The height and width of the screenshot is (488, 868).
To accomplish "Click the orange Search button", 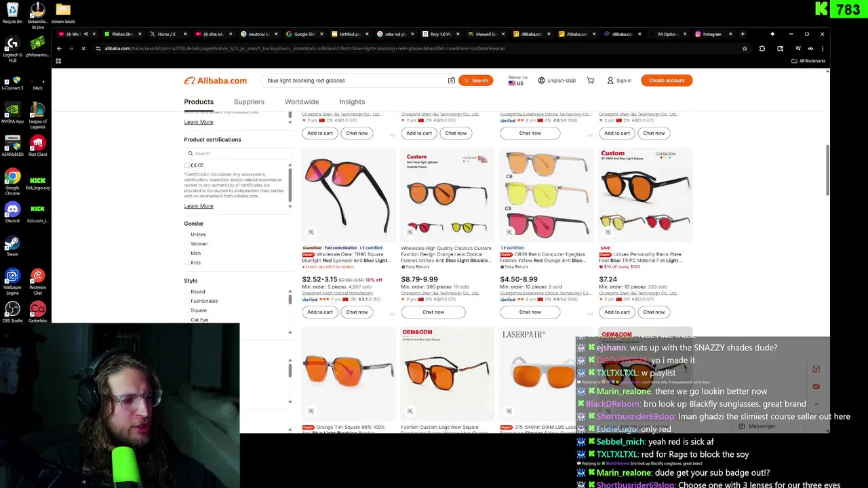I will click(475, 81).
